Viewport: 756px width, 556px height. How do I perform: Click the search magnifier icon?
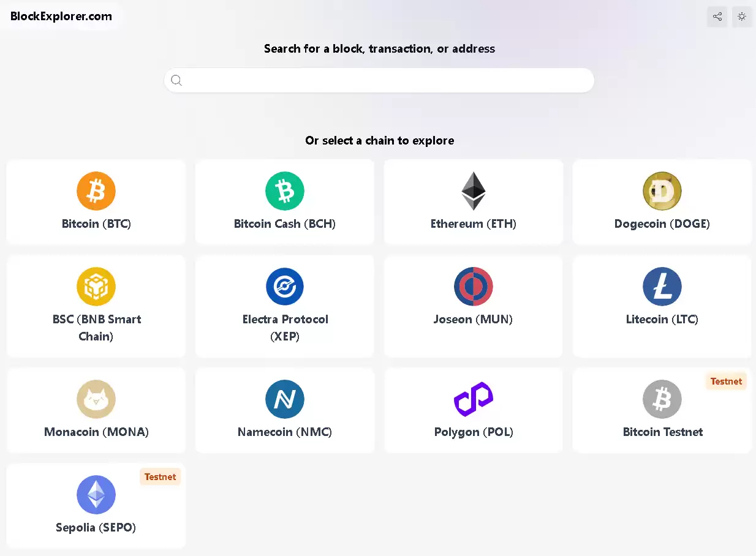(x=176, y=80)
